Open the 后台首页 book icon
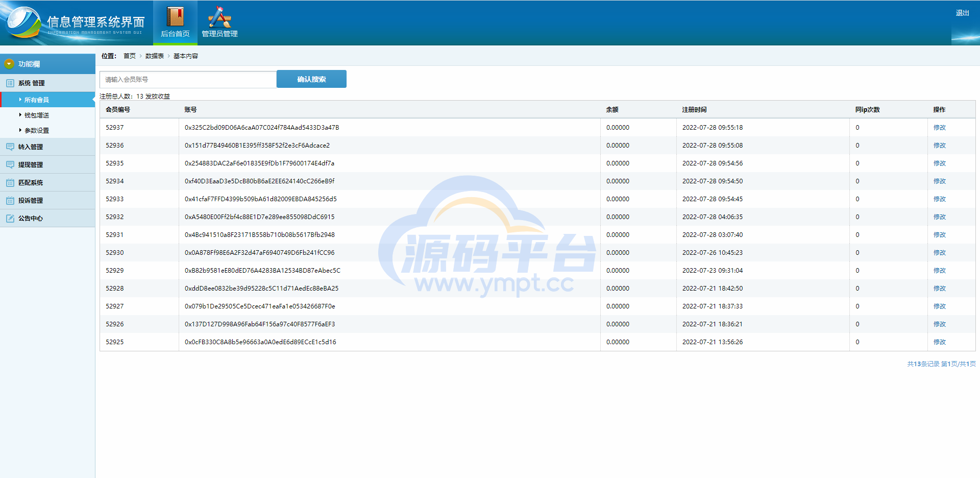Image resolution: width=980 pixels, height=478 pixels. [175, 16]
